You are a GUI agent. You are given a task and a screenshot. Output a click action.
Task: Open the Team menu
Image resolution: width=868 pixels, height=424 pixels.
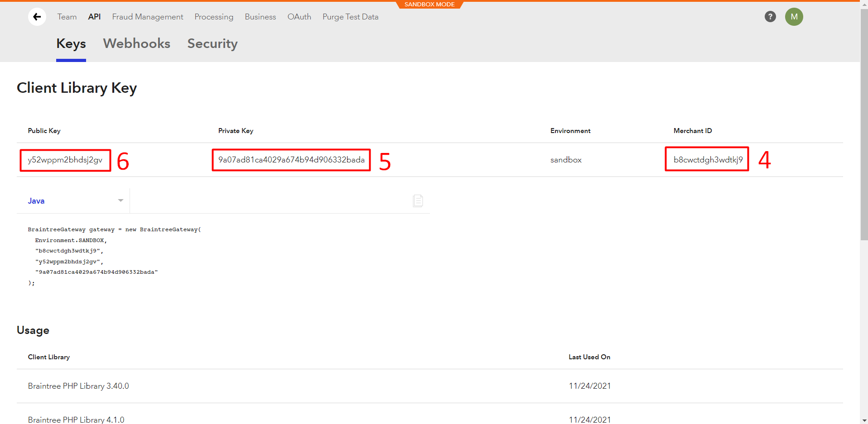67,17
